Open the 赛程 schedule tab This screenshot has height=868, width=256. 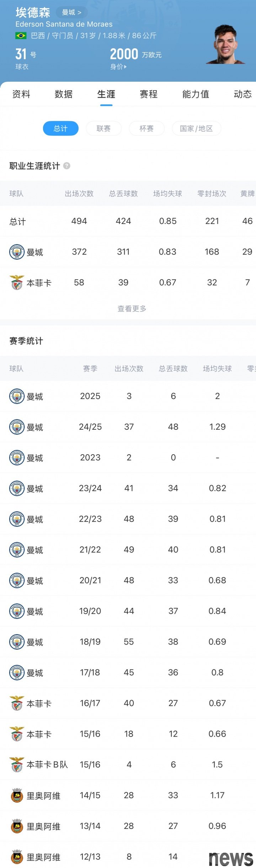pos(149,94)
